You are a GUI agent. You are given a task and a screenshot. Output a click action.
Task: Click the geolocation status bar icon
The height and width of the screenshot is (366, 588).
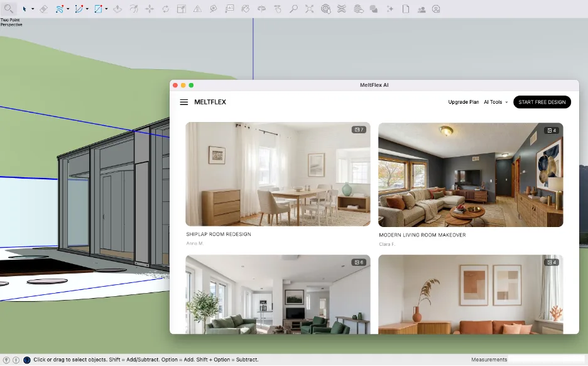(6, 360)
